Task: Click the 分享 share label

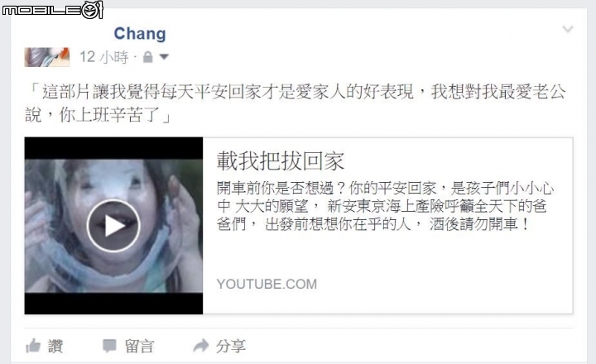Action: click(231, 346)
